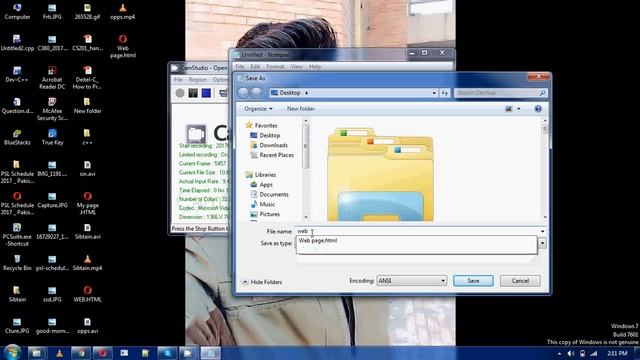Viewport: 640px width, 360px height.
Task: Select opps.mp4 desktop icon
Action: 122,11
